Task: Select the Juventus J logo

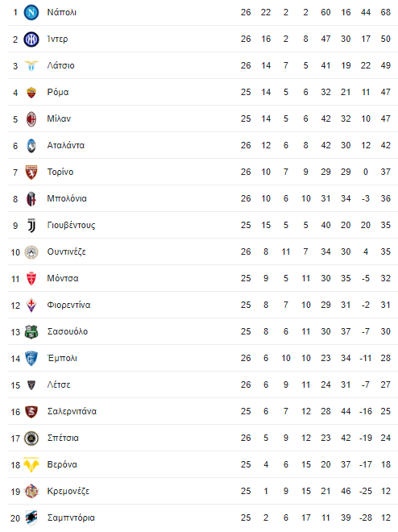Action: click(31, 225)
